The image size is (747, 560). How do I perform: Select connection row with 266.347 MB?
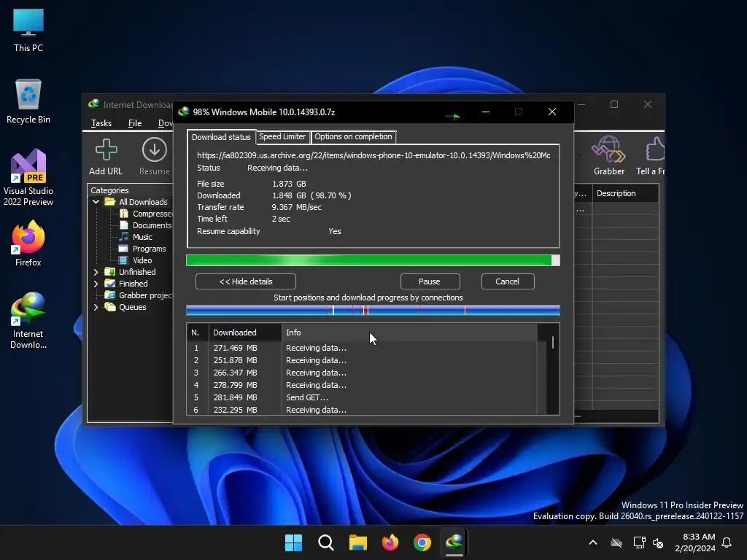click(x=362, y=373)
